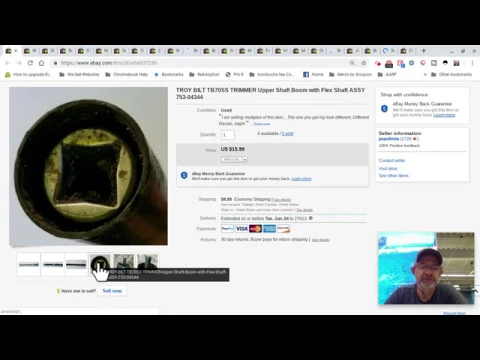This screenshot has height=360, width=480.
Task: Open the ReAdoption bookmark folder
Action: (x=204, y=74)
